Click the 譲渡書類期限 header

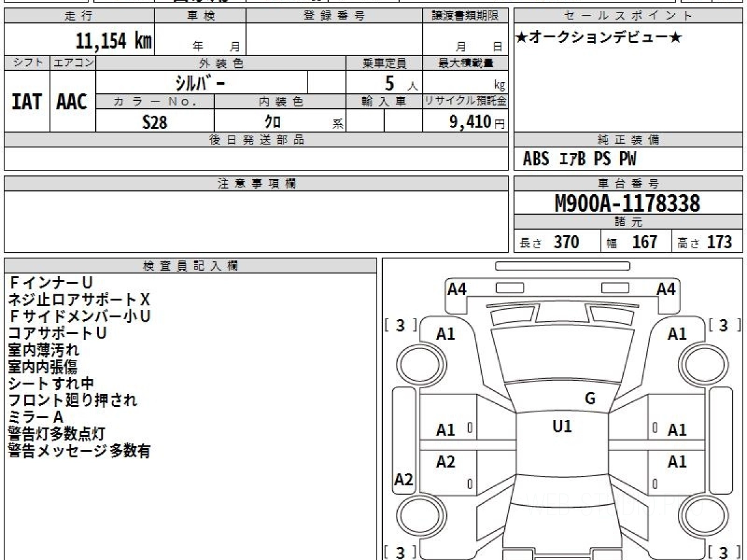point(465,16)
